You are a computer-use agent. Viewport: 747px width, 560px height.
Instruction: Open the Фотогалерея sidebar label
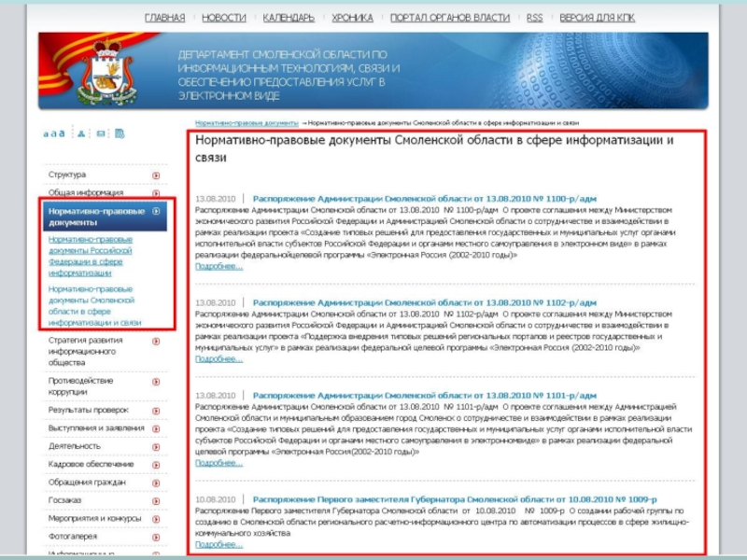(x=73, y=536)
